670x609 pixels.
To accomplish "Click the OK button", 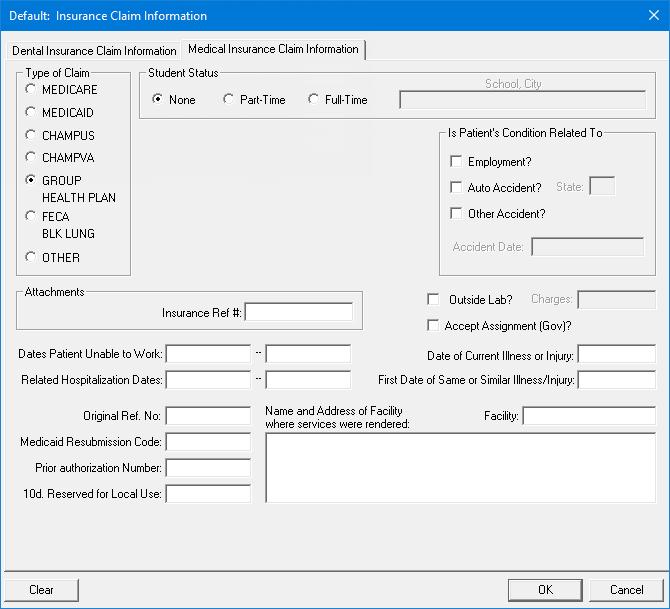I will coord(545,590).
